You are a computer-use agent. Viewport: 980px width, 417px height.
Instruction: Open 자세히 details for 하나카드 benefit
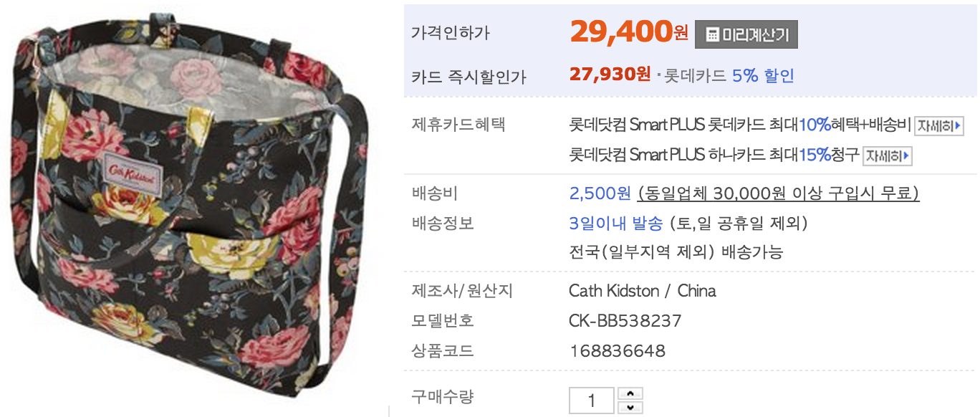(887, 155)
